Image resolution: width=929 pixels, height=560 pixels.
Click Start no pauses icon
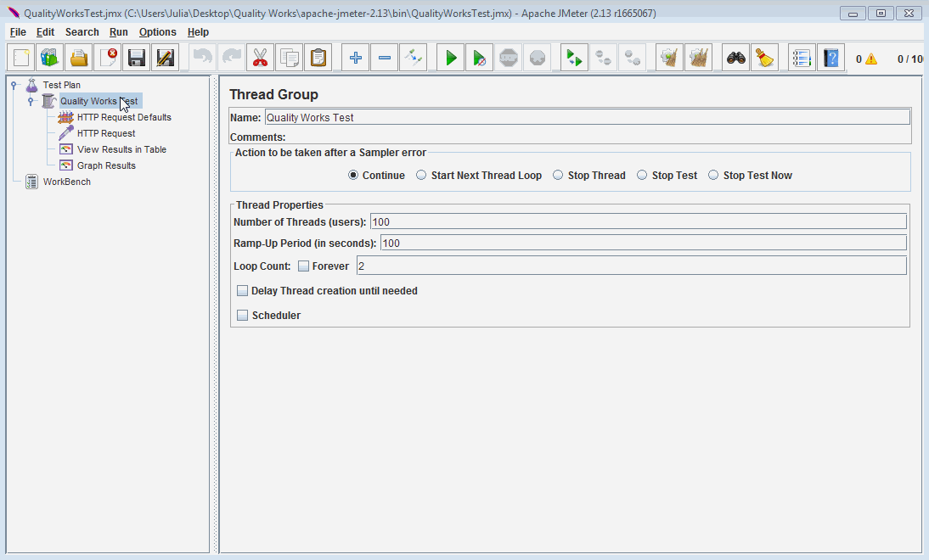pyautogui.click(x=479, y=58)
